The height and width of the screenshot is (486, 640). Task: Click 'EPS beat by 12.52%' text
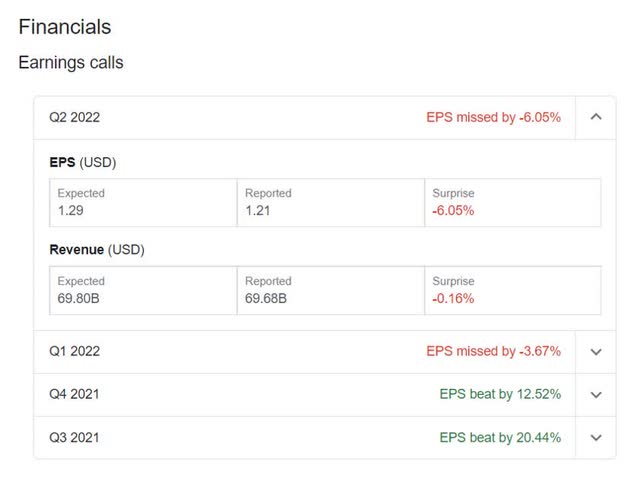pos(500,395)
